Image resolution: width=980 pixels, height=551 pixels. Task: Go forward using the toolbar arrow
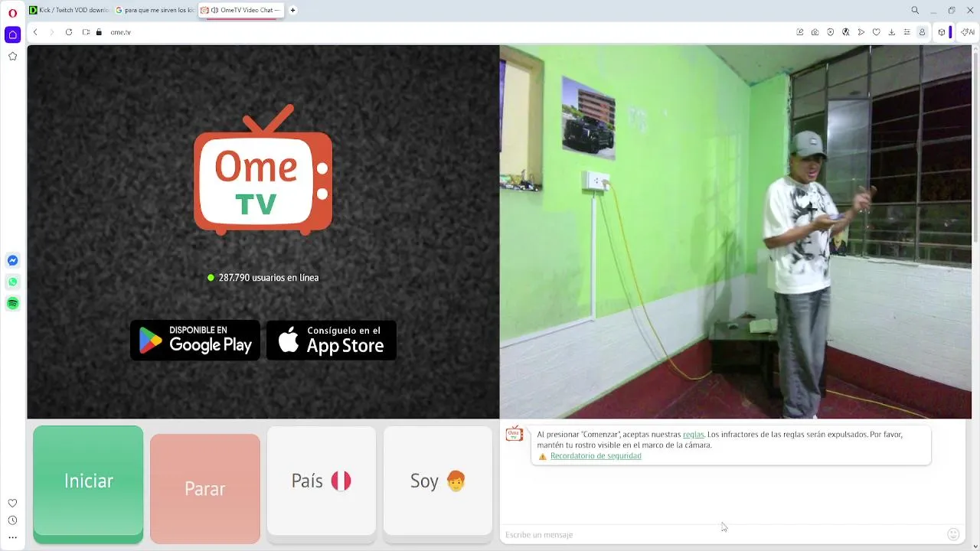(x=52, y=32)
